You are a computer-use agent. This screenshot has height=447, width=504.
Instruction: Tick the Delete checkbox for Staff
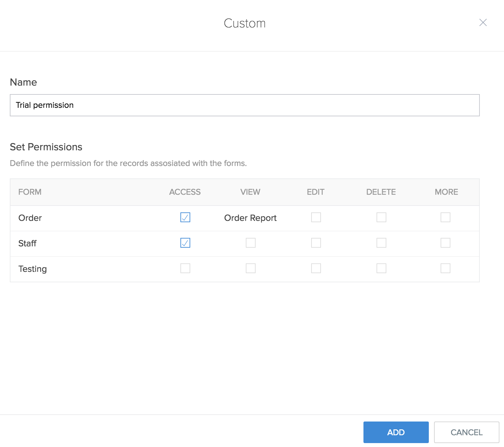pos(381,243)
